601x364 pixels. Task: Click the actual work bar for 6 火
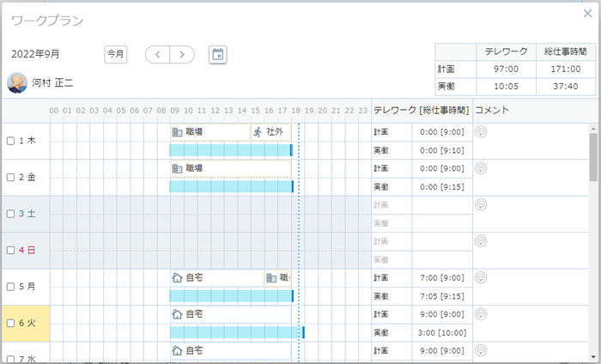[237, 332]
